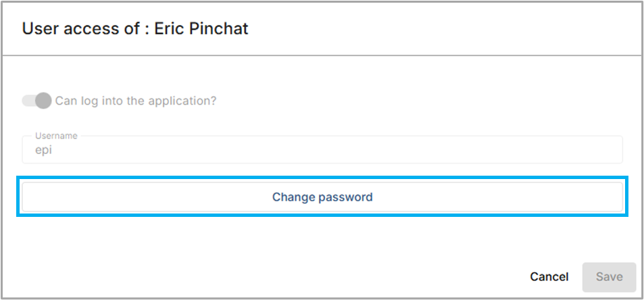This screenshot has width=644, height=300.
Task: Choose Change password below the Username field
Action: click(322, 197)
